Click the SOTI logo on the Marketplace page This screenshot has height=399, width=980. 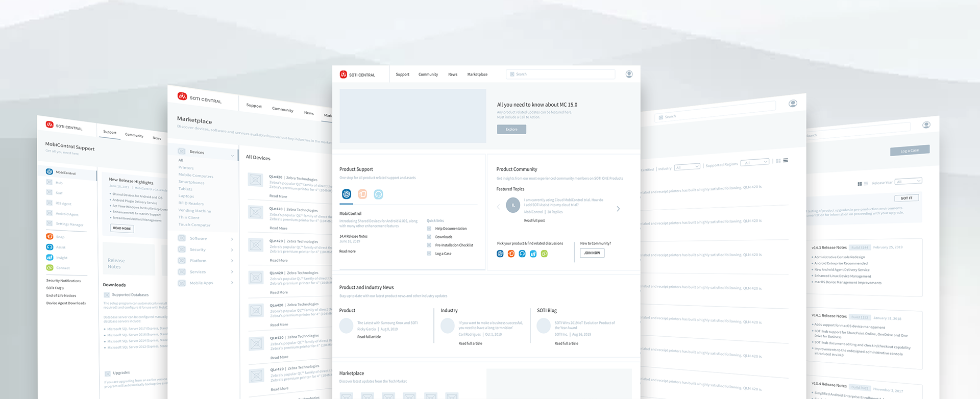tap(182, 96)
